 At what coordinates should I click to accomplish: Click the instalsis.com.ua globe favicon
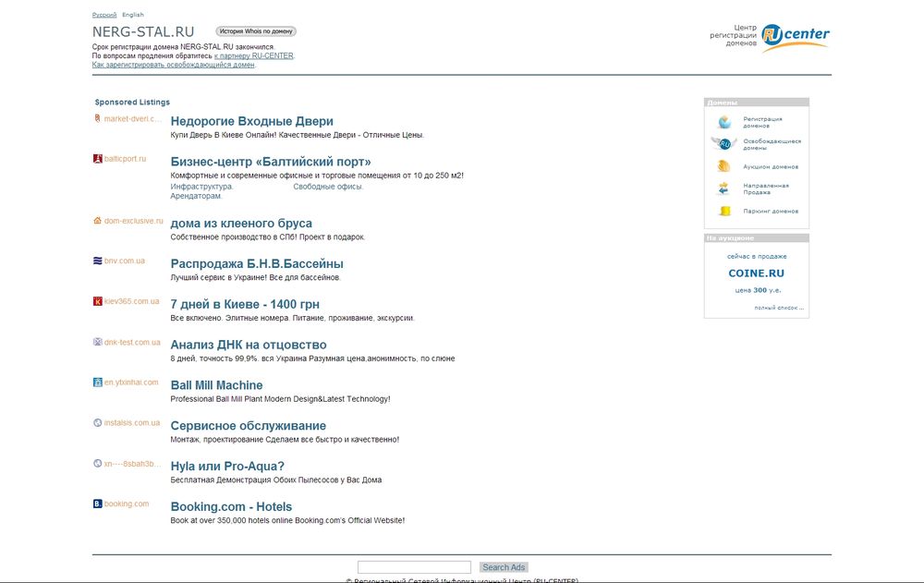98,422
